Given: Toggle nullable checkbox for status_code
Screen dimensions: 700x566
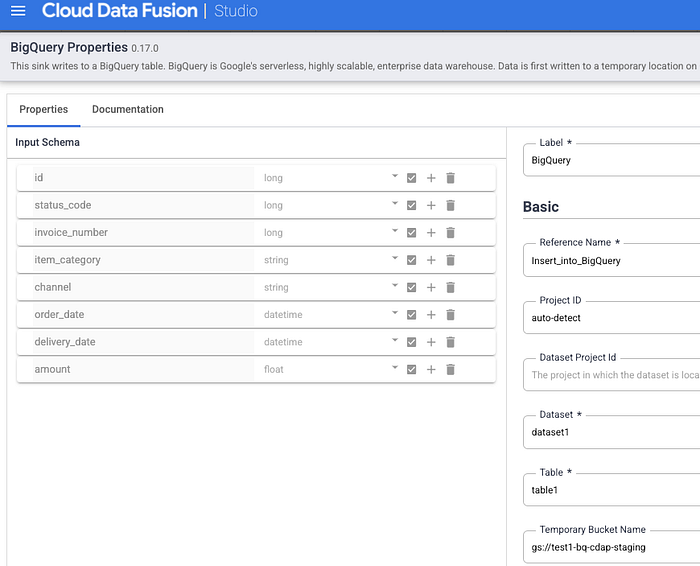Looking at the screenshot, I should coord(412,205).
